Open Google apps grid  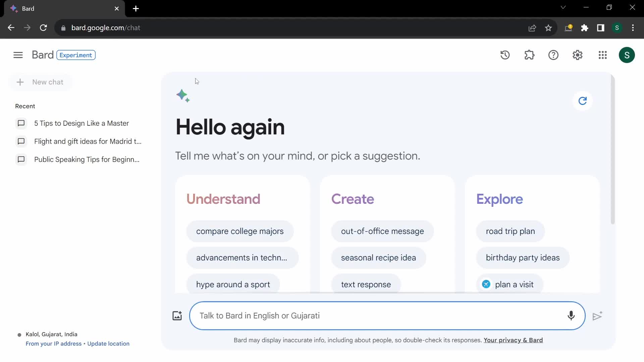coord(602,54)
